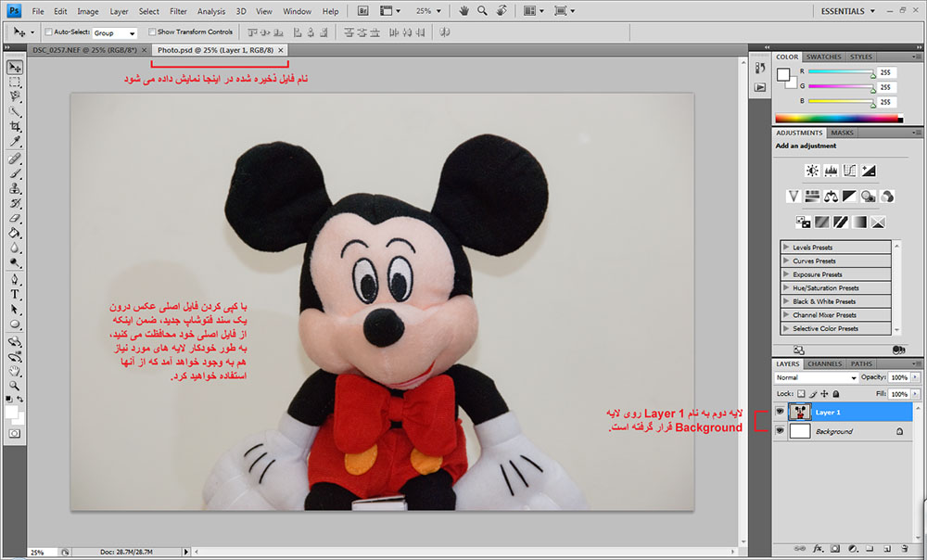The image size is (927, 560).
Task: Toggle lock all padlock icon
Action: click(x=836, y=394)
